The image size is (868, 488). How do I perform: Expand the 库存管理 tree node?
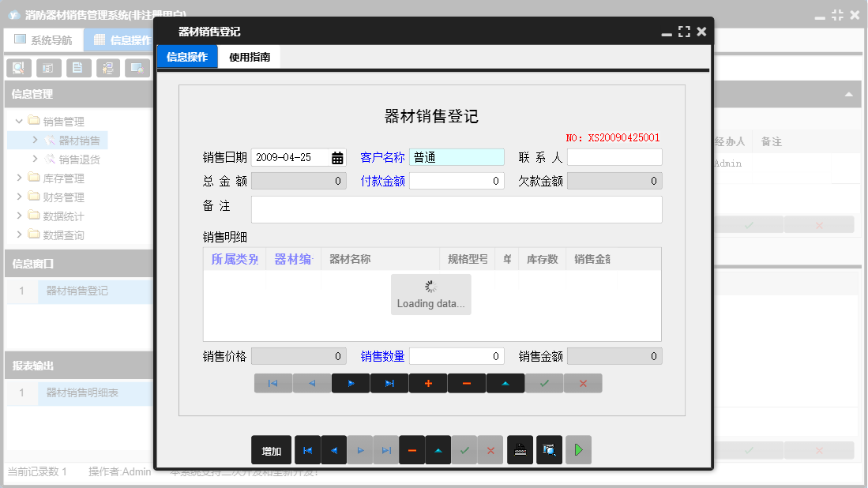[x=21, y=177]
